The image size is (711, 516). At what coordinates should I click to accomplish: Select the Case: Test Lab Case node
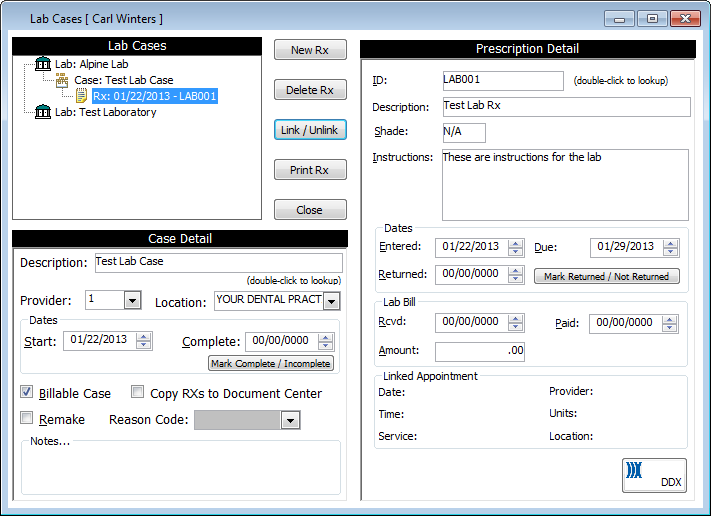[124, 80]
